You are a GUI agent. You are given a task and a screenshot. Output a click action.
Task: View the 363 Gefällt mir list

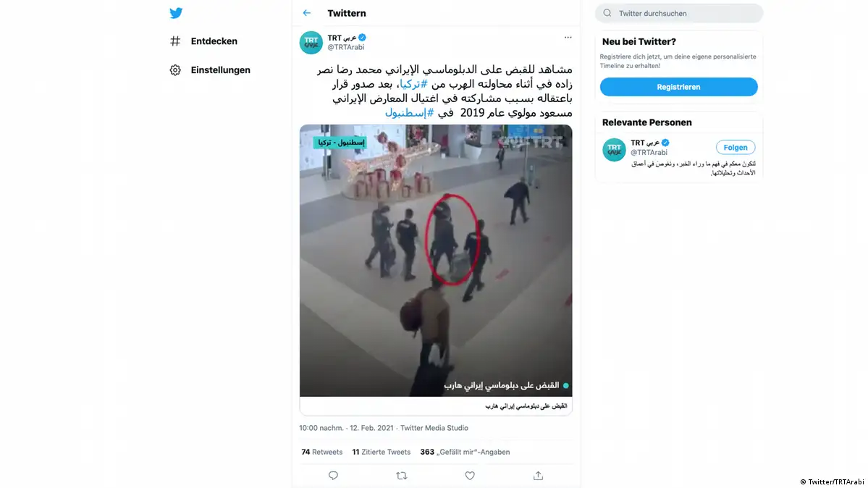pos(465,452)
